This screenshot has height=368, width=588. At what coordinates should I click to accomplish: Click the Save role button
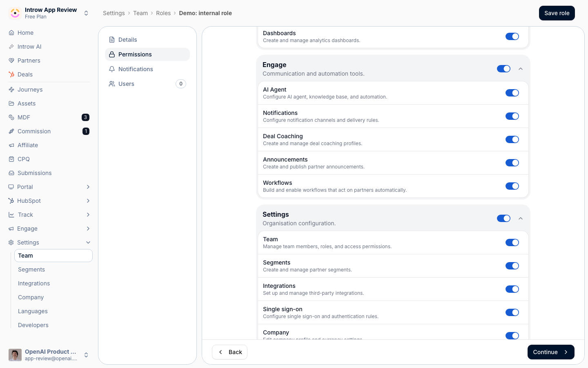click(x=557, y=13)
